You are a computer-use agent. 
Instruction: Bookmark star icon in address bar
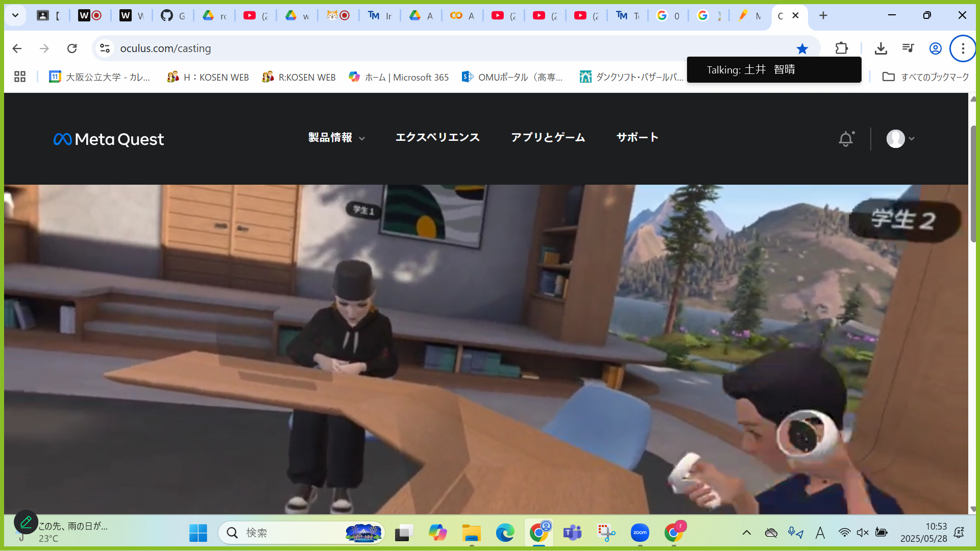[802, 48]
